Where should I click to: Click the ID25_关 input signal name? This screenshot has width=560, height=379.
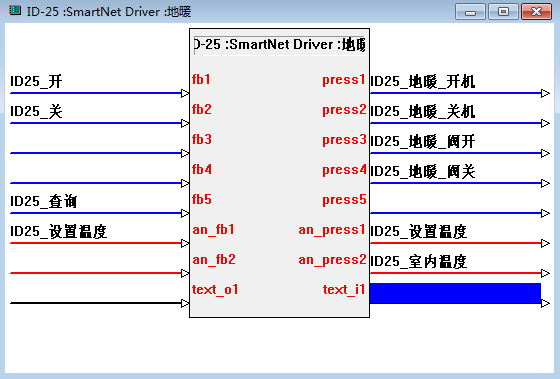[36, 111]
